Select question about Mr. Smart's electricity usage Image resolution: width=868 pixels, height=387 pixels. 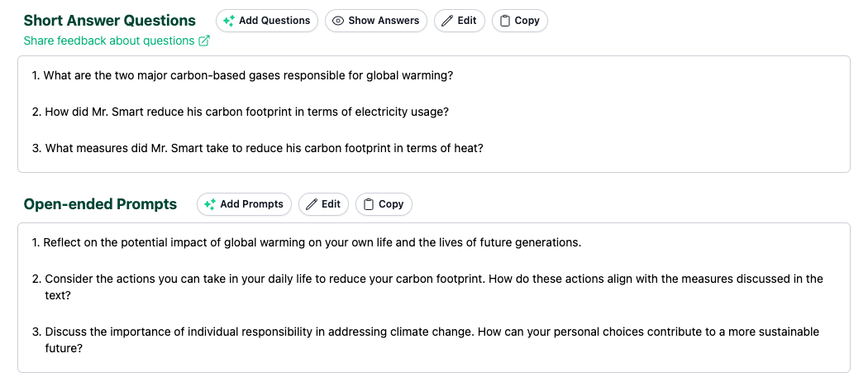tap(241, 112)
